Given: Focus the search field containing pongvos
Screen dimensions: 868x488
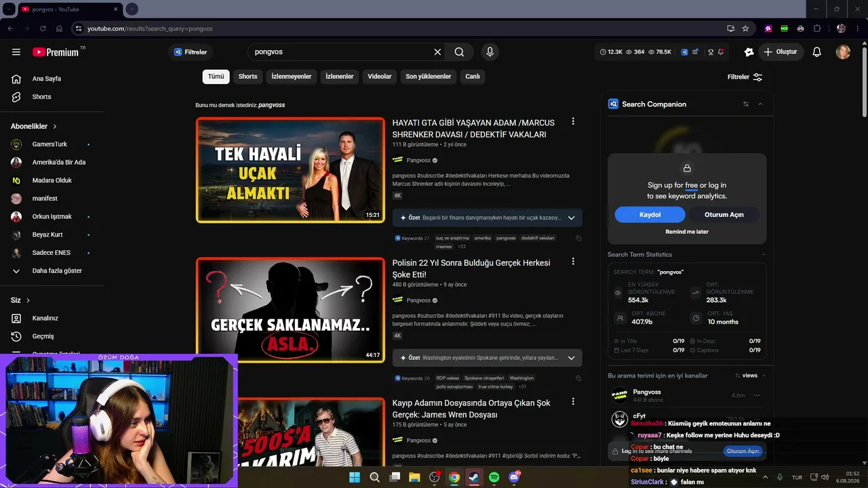Looking at the screenshot, I should pos(341,52).
